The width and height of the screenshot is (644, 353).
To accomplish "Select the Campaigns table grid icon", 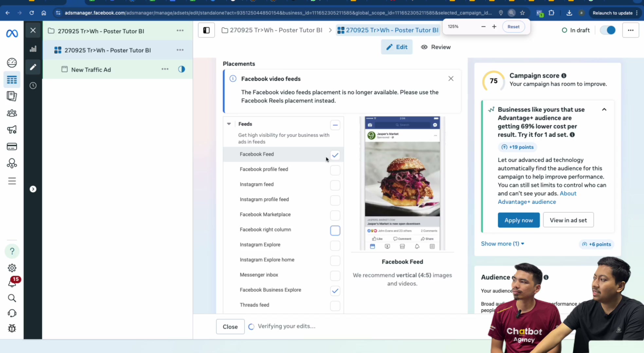I will (x=12, y=80).
